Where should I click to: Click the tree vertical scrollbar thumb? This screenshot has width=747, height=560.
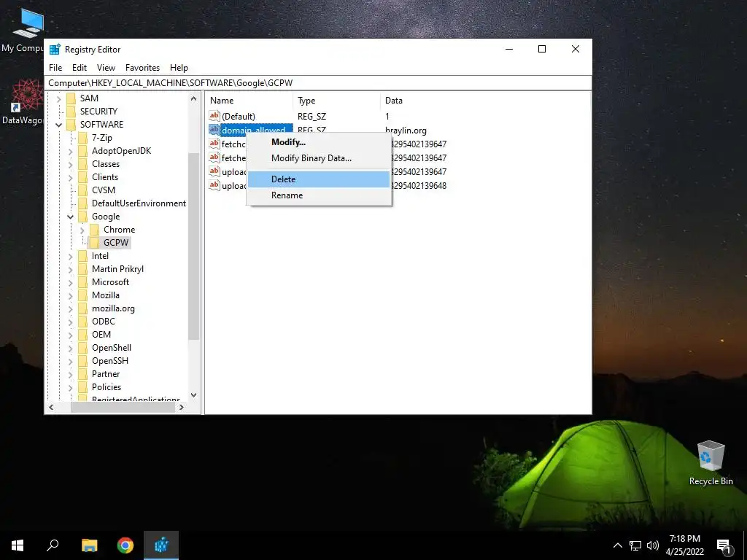point(193,246)
